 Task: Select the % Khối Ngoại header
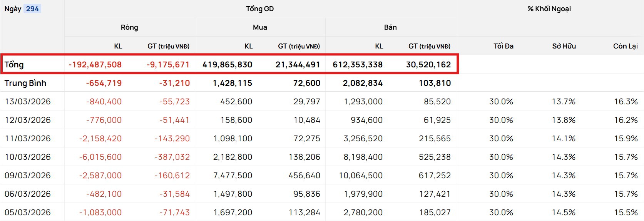549,9
